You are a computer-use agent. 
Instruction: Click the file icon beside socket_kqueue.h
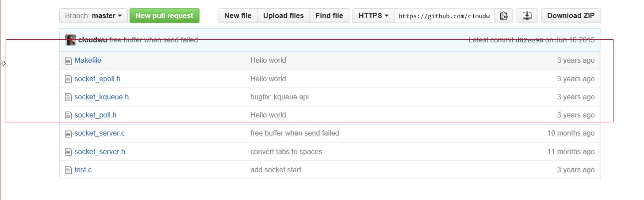[x=68, y=97]
